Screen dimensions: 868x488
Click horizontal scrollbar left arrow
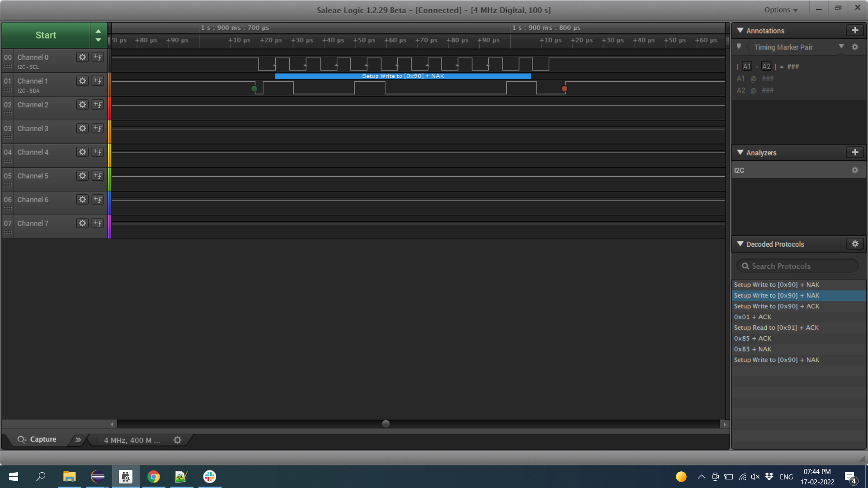click(112, 424)
